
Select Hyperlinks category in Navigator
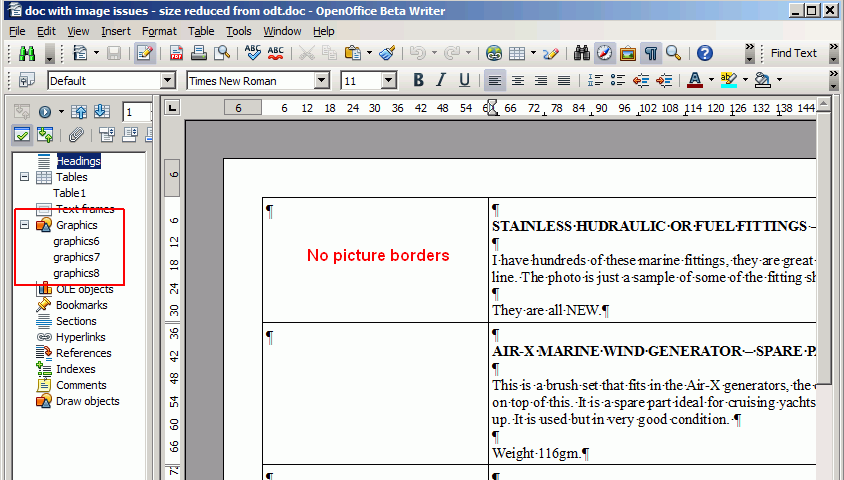(81, 337)
